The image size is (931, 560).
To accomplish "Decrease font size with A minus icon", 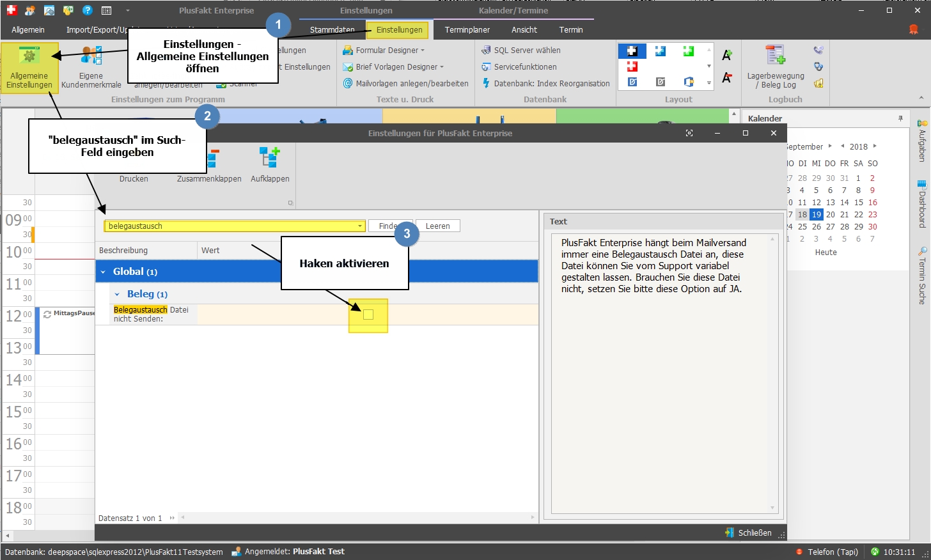I will coord(727,78).
